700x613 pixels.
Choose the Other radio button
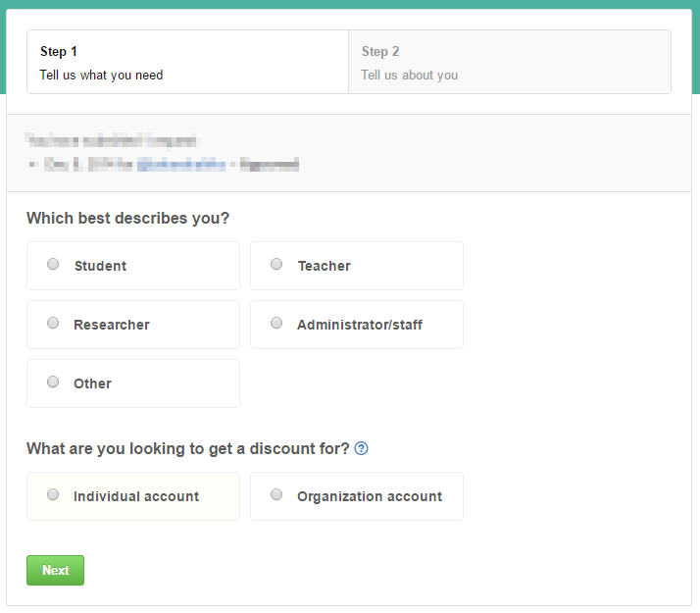(53, 382)
